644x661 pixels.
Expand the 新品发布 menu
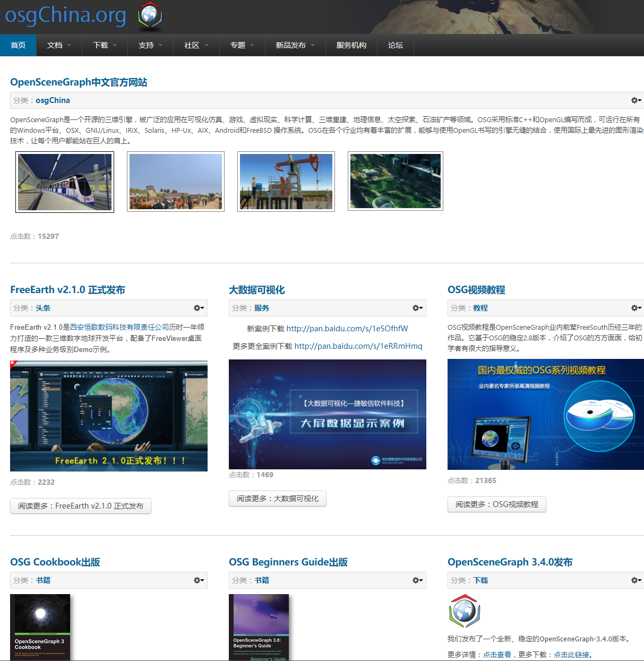pyautogui.click(x=295, y=45)
